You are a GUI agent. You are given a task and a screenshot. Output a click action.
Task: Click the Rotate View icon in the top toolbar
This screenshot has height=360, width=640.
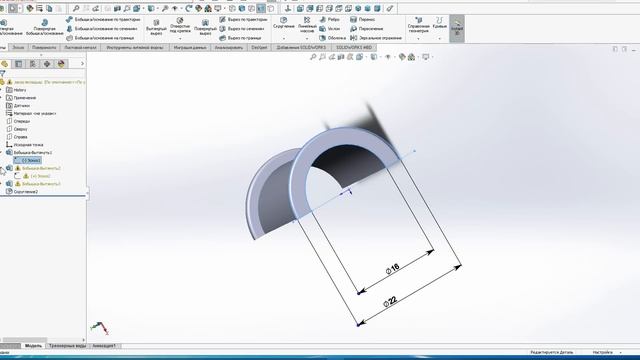point(189,8)
